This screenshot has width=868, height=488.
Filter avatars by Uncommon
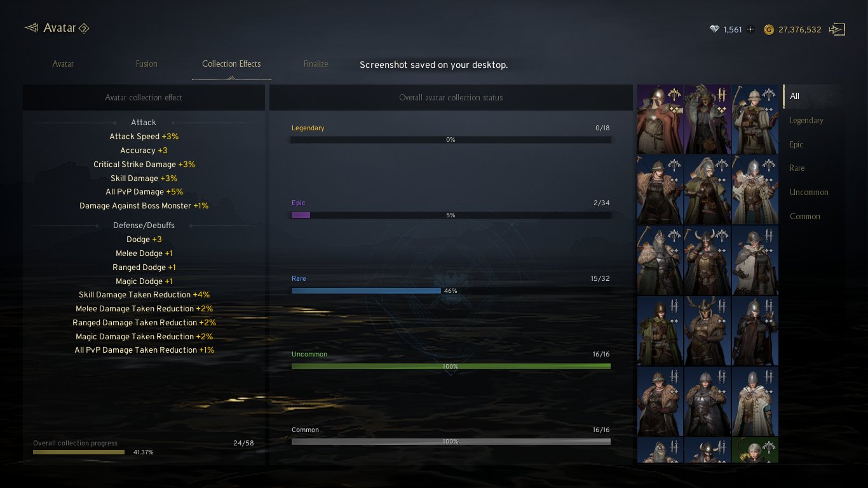(809, 192)
